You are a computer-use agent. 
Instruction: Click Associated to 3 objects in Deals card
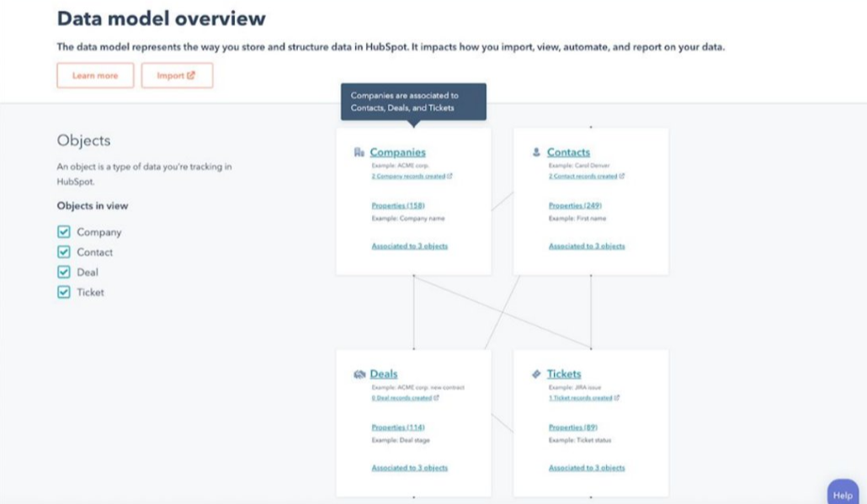point(410,468)
